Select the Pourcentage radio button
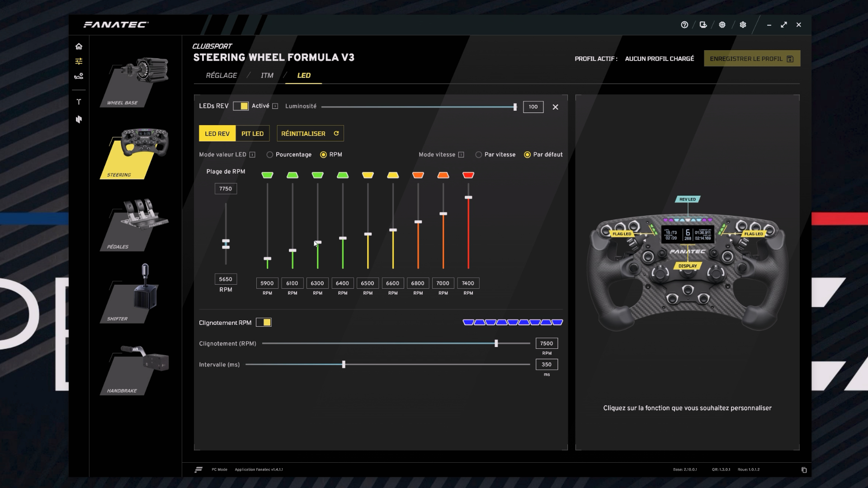This screenshot has width=868, height=488. point(270,155)
